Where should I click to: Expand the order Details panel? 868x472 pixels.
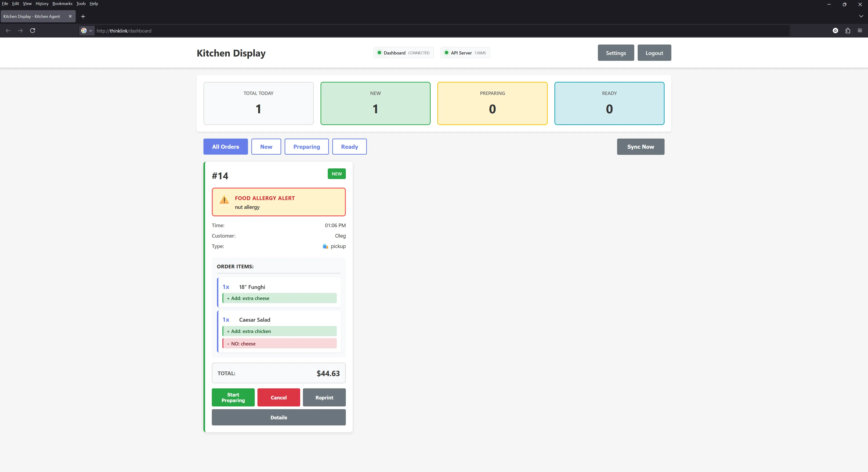pos(278,418)
